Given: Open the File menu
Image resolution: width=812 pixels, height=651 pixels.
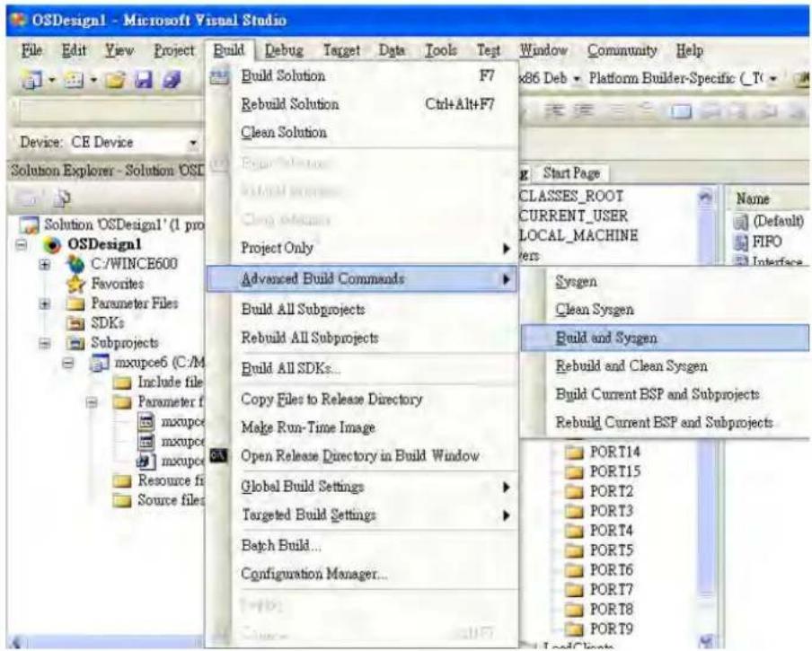Looking at the screenshot, I should 31,50.
